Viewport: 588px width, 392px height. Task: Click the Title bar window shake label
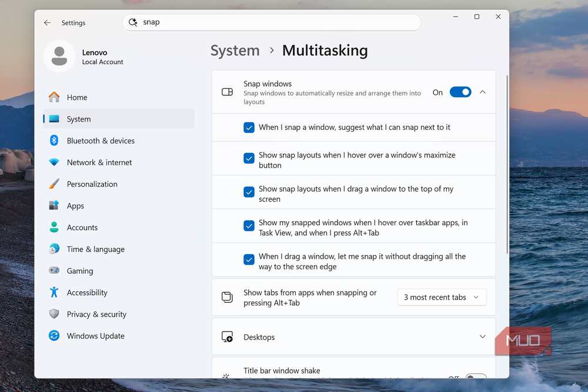(282, 371)
